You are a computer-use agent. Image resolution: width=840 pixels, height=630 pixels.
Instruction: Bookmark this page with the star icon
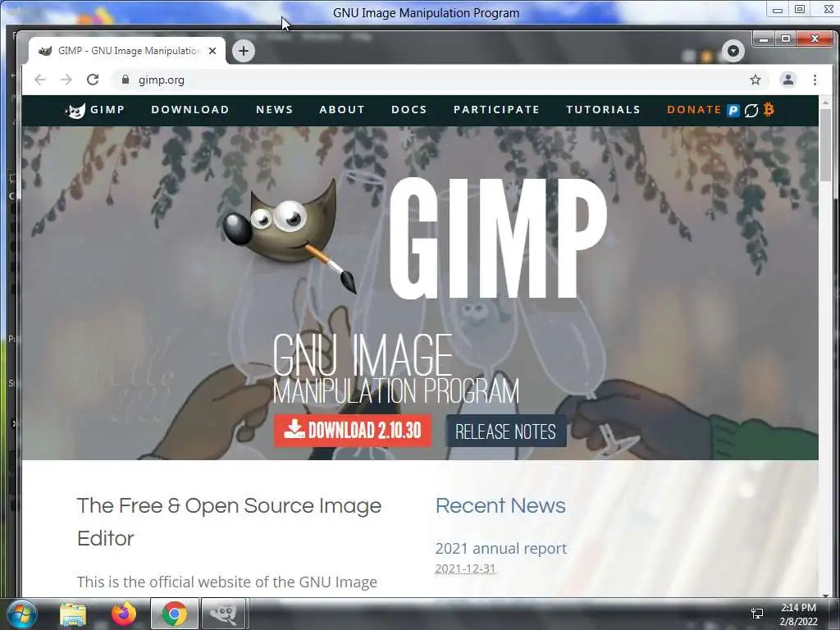pyautogui.click(x=756, y=80)
